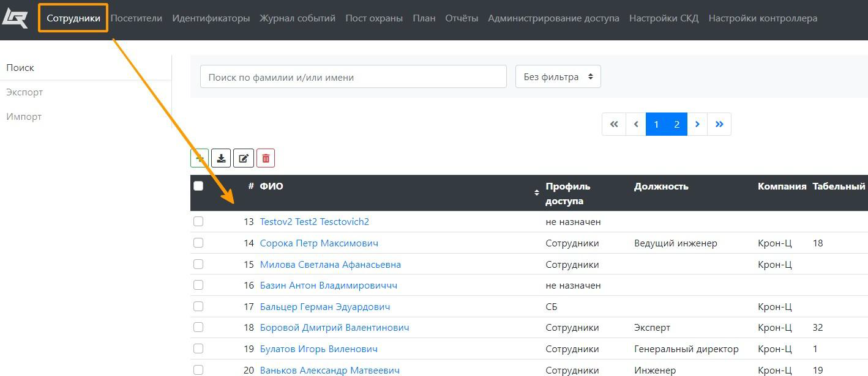Click the red trash delete icon
Viewport: 868px width, 376px height.
point(266,158)
